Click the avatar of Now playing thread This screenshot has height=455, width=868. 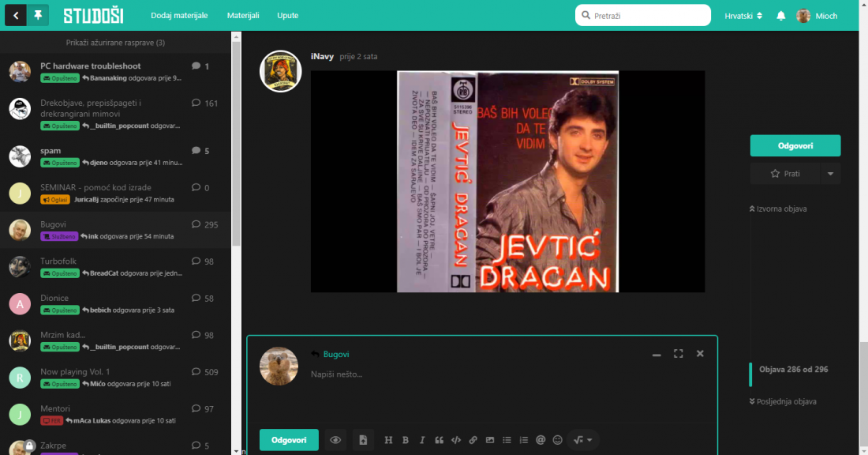click(20, 378)
